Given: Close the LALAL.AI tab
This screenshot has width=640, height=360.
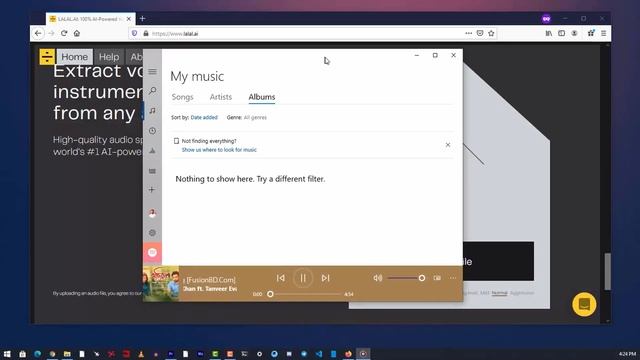Looking at the screenshot, I should point(129,19).
